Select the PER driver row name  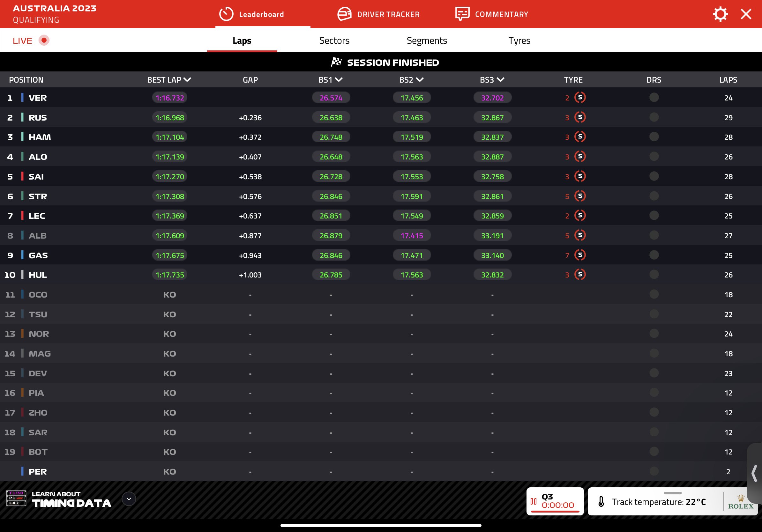(38, 471)
